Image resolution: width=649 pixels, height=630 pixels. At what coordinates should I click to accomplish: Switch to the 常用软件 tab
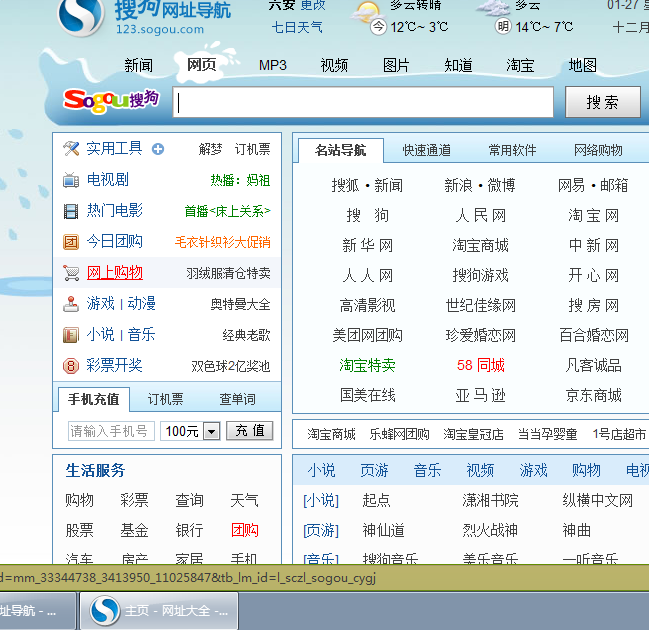point(512,150)
